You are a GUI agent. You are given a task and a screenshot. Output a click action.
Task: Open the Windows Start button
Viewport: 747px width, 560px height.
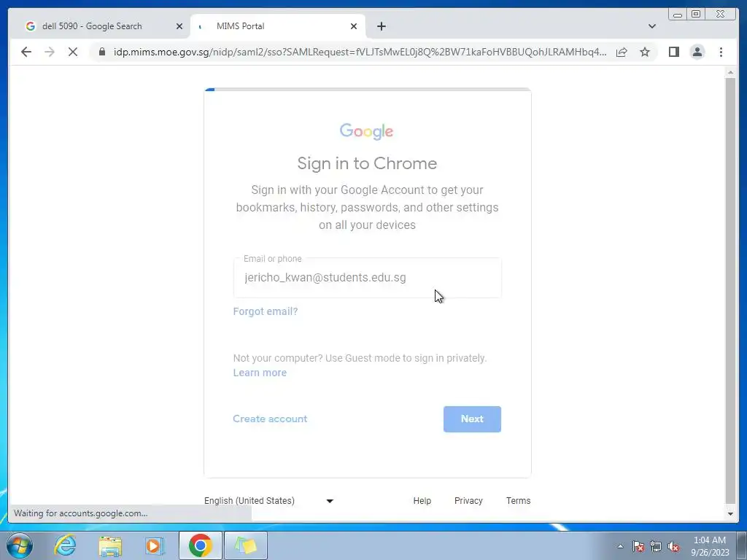[x=20, y=545]
